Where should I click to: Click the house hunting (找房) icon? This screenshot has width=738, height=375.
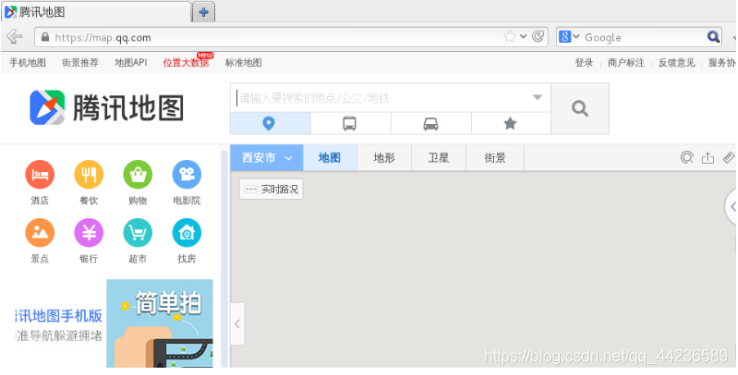(187, 233)
